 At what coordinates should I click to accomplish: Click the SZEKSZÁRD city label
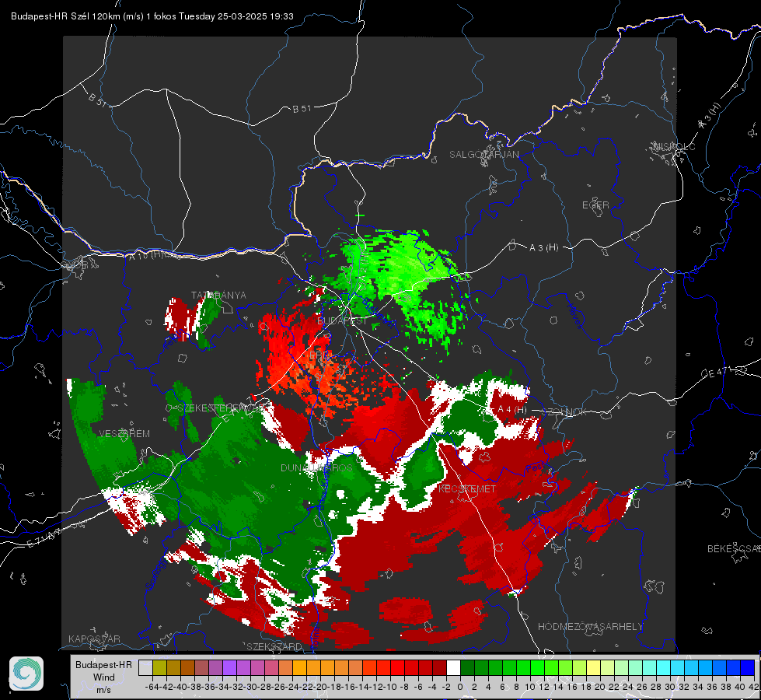(274, 646)
